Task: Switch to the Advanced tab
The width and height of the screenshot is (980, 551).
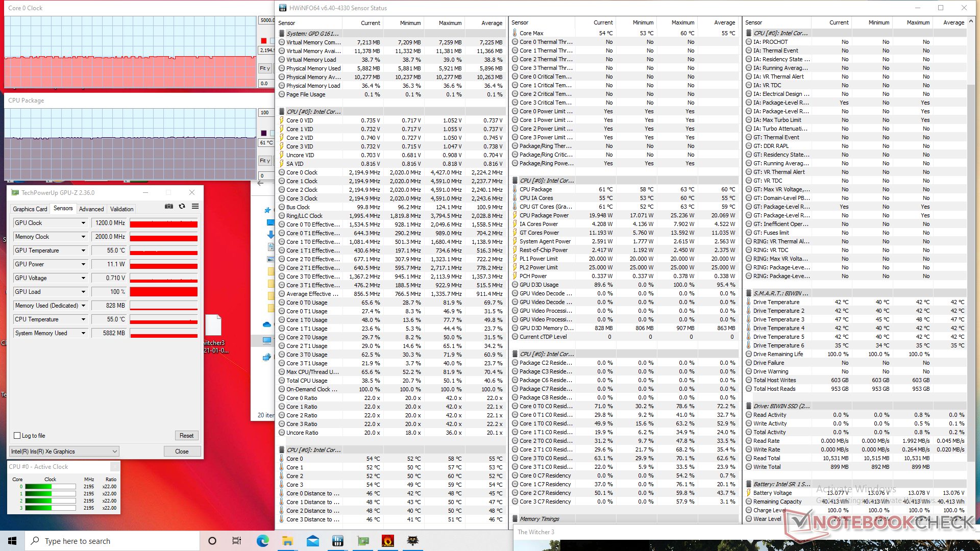Action: pos(91,209)
